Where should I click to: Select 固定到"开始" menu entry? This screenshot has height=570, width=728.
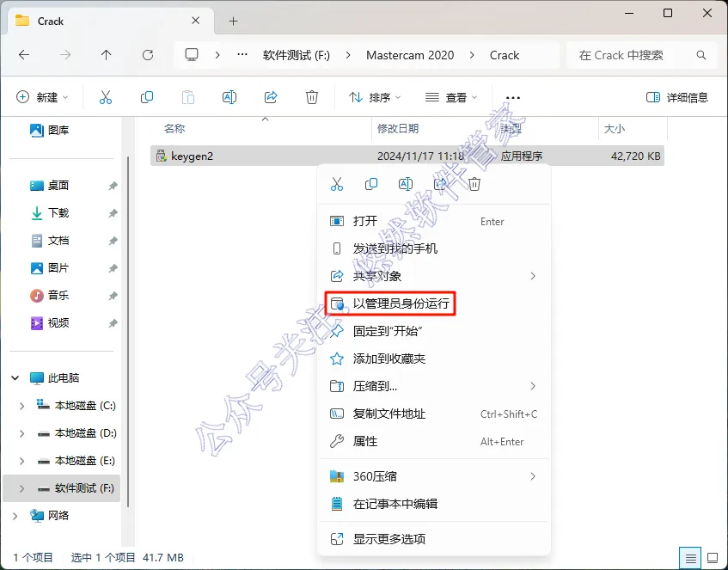pyautogui.click(x=434, y=331)
